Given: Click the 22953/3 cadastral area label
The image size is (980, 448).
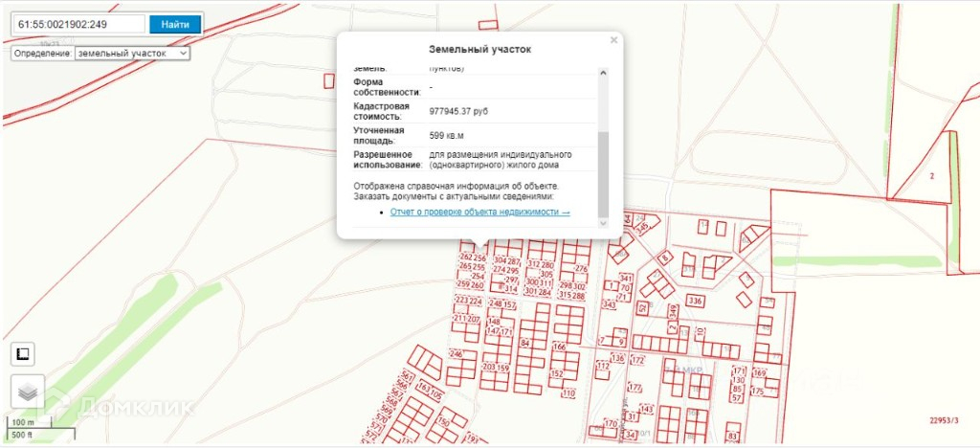Looking at the screenshot, I should click(947, 419).
